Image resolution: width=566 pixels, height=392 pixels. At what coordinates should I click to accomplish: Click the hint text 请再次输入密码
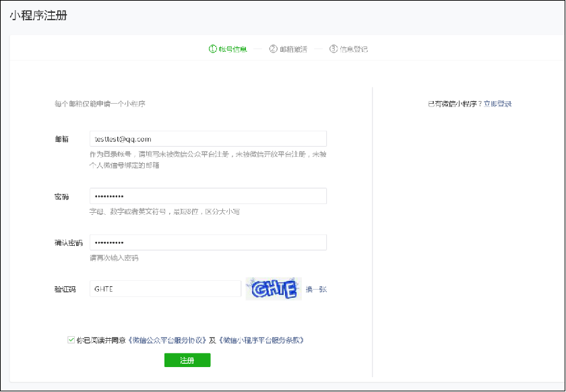point(114,258)
